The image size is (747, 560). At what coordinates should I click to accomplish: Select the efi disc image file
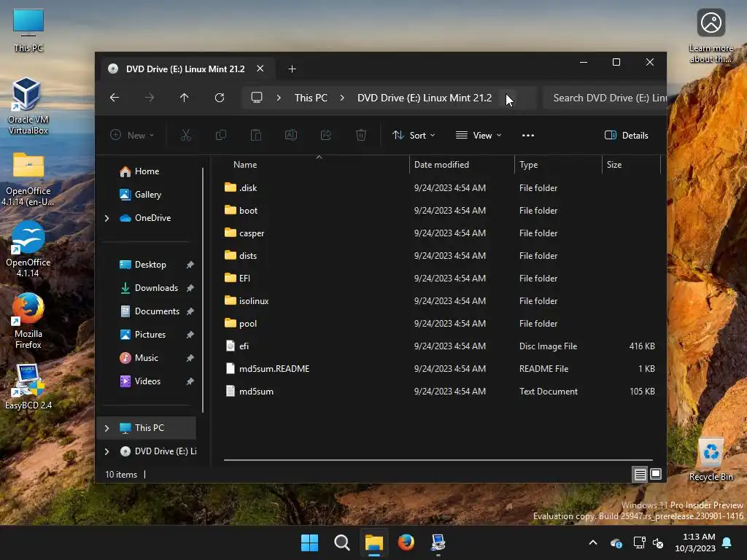point(441,346)
